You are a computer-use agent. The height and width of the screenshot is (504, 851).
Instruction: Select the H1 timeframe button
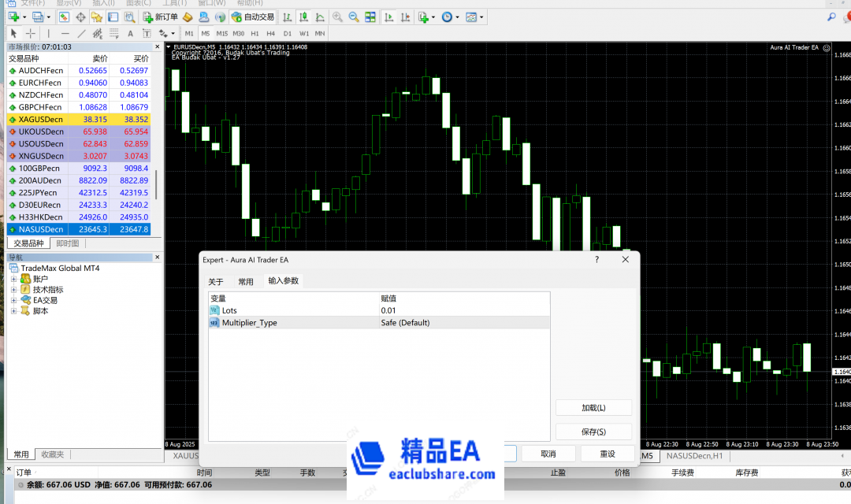point(255,33)
